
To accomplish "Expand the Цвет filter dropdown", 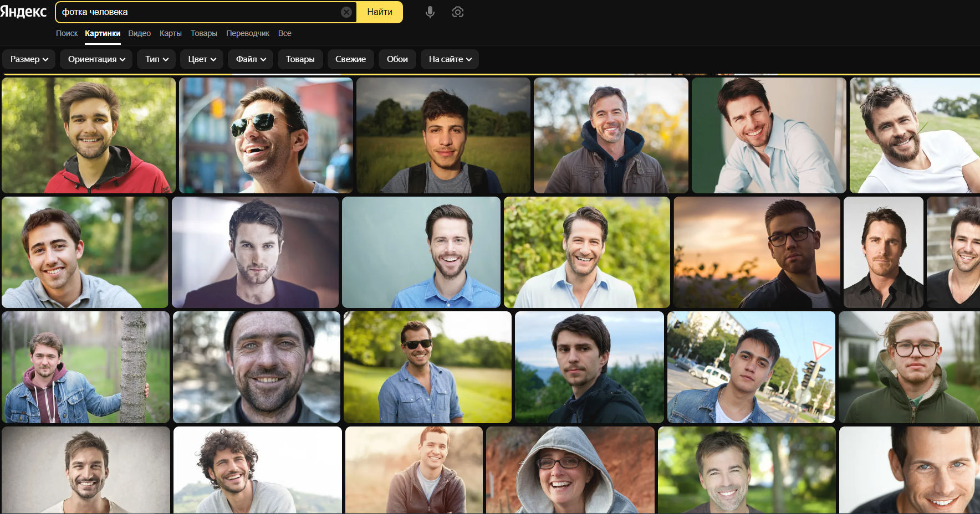I will click(202, 59).
